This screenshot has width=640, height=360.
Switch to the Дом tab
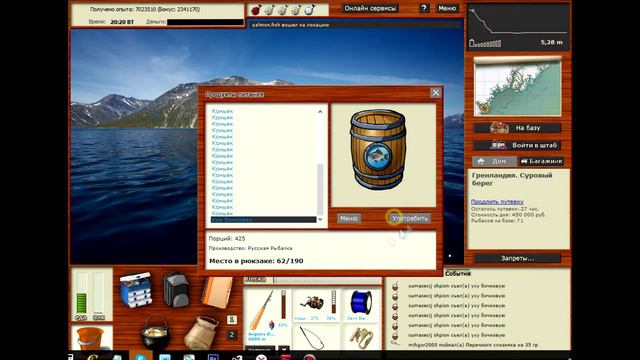[494, 161]
